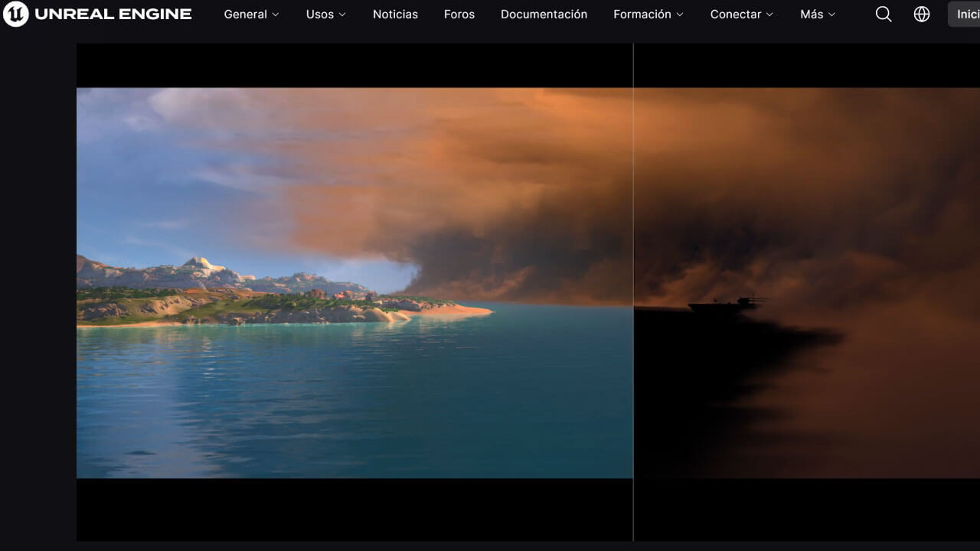980x551 pixels.
Task: Expand the Más dropdown menu
Action: click(818, 15)
